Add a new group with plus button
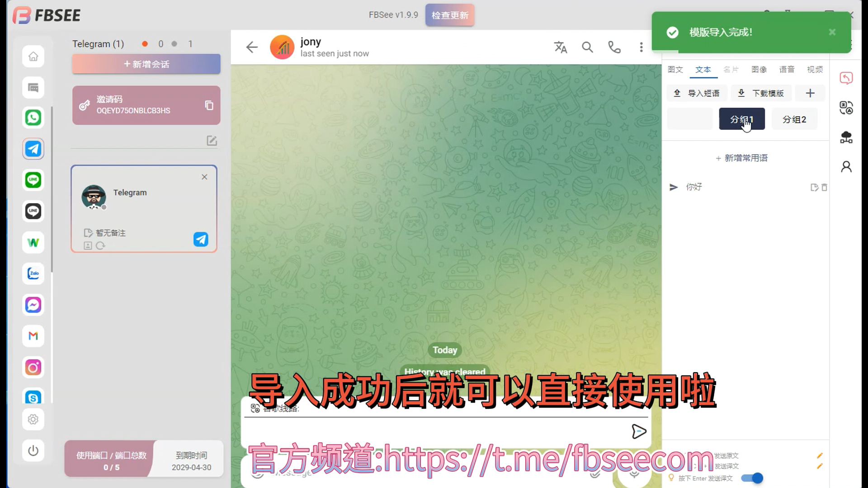The height and width of the screenshot is (488, 868). (x=810, y=93)
